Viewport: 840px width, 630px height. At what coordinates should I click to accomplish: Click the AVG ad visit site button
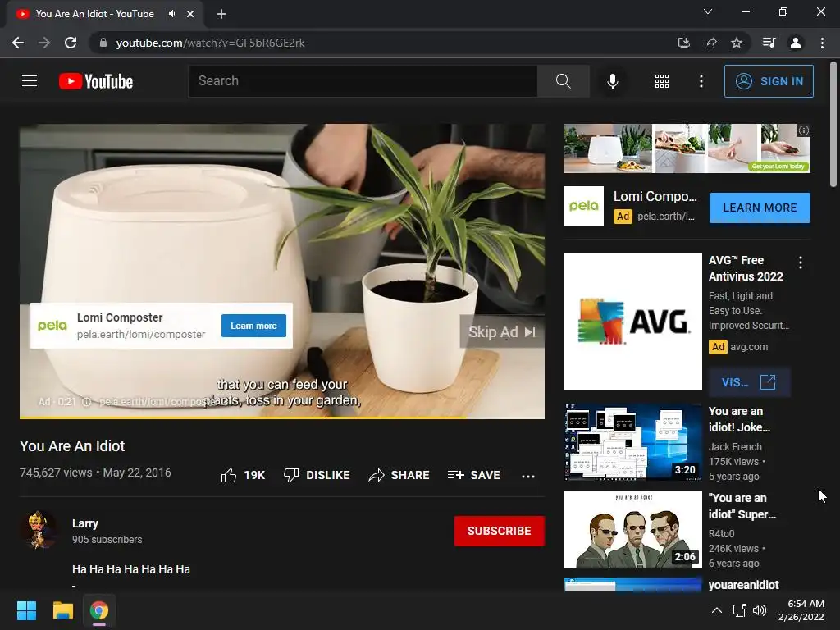click(x=748, y=382)
